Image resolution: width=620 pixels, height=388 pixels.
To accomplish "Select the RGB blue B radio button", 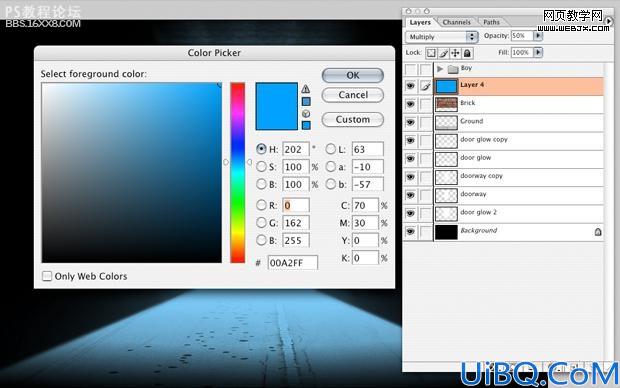I will point(261,240).
